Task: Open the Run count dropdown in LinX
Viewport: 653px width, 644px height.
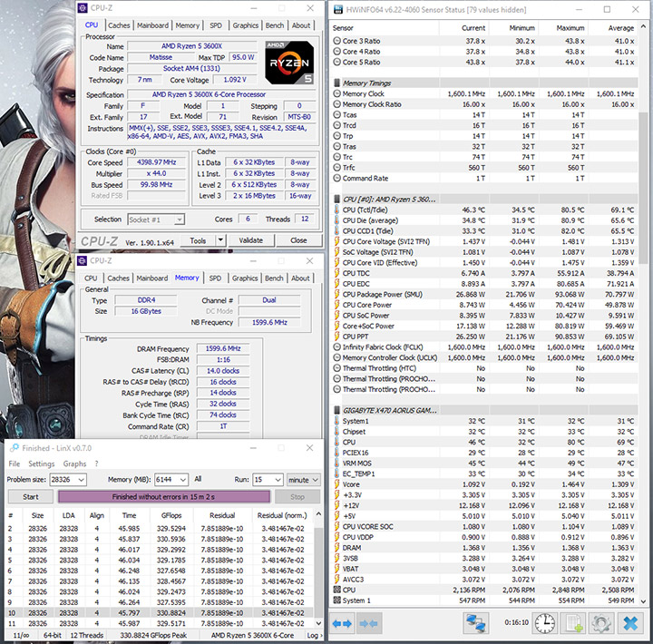Action: [276, 479]
